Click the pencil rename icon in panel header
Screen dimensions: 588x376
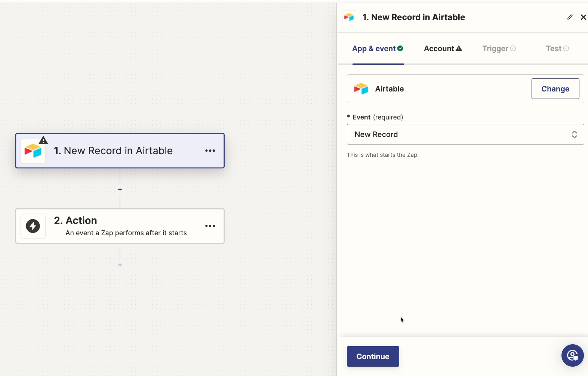570,17
